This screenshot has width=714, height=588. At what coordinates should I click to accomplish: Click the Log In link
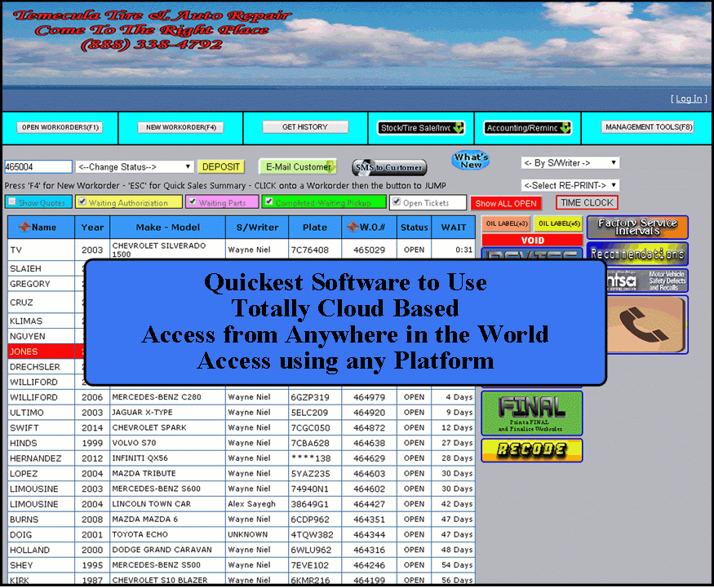687,100
